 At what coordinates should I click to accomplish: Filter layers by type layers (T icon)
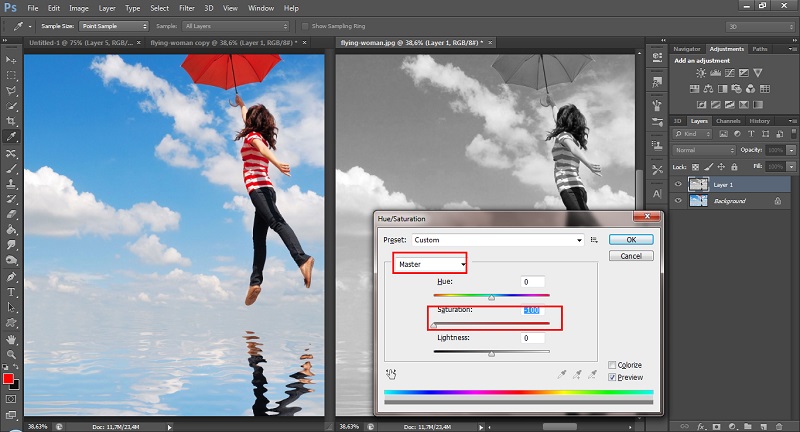[x=751, y=134]
